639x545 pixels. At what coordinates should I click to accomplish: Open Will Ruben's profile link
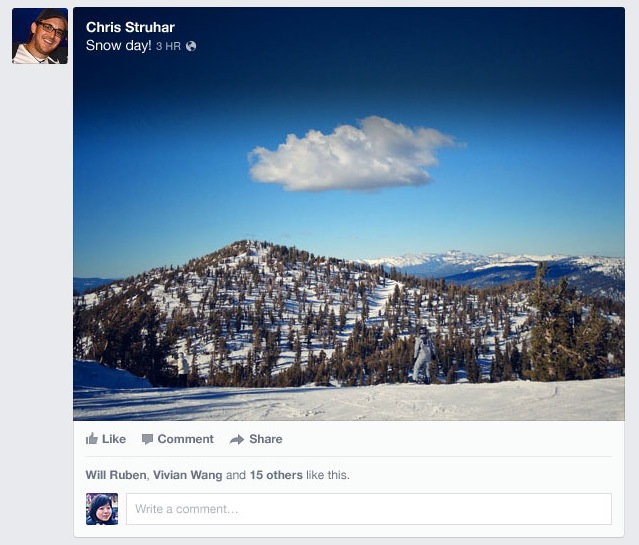(x=115, y=475)
